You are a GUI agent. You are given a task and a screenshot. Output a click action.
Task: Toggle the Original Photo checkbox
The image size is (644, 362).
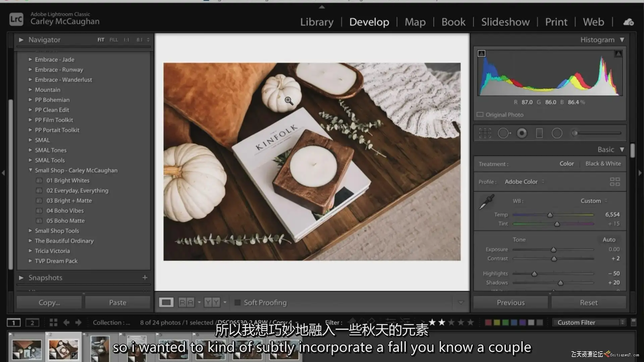pos(480,115)
